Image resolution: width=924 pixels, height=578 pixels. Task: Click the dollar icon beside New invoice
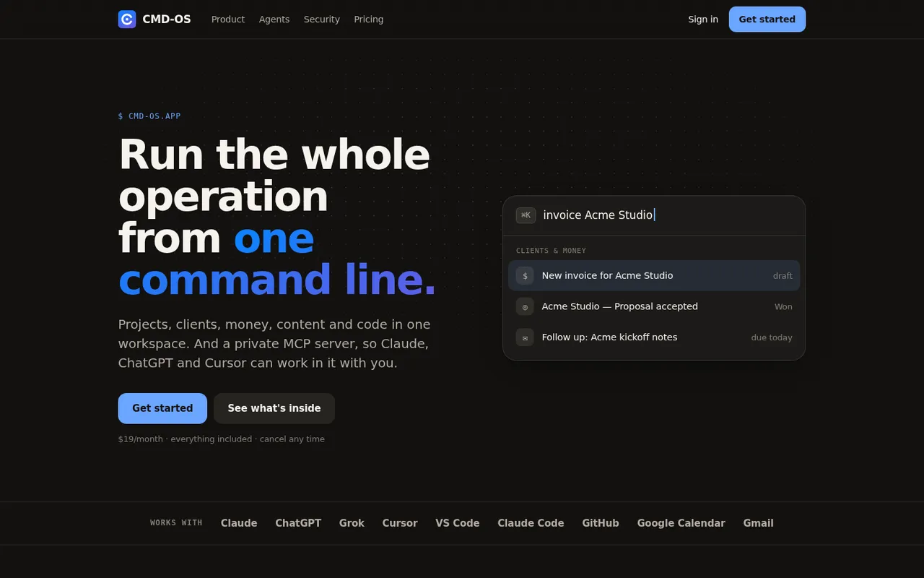tap(525, 276)
